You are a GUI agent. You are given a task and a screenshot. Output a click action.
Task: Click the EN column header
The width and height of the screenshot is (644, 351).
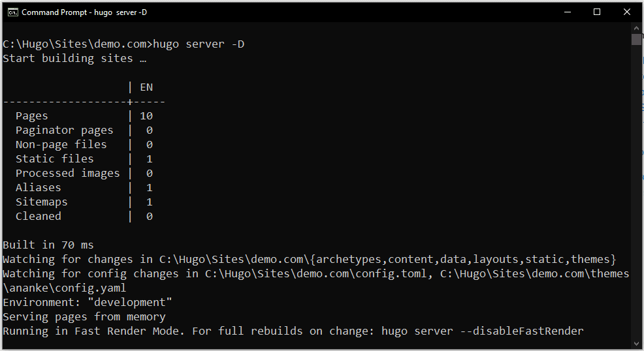click(146, 87)
